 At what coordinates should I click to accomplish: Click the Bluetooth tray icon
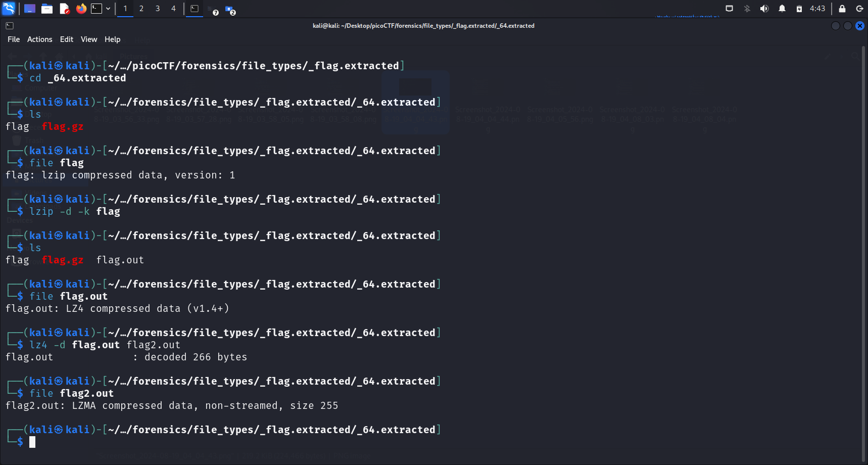tap(747, 9)
